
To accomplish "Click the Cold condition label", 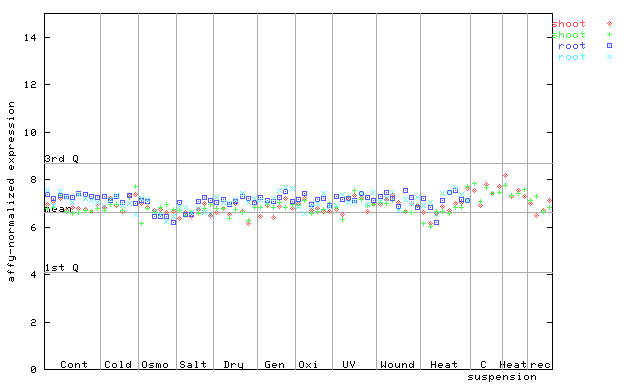I will click(118, 364).
